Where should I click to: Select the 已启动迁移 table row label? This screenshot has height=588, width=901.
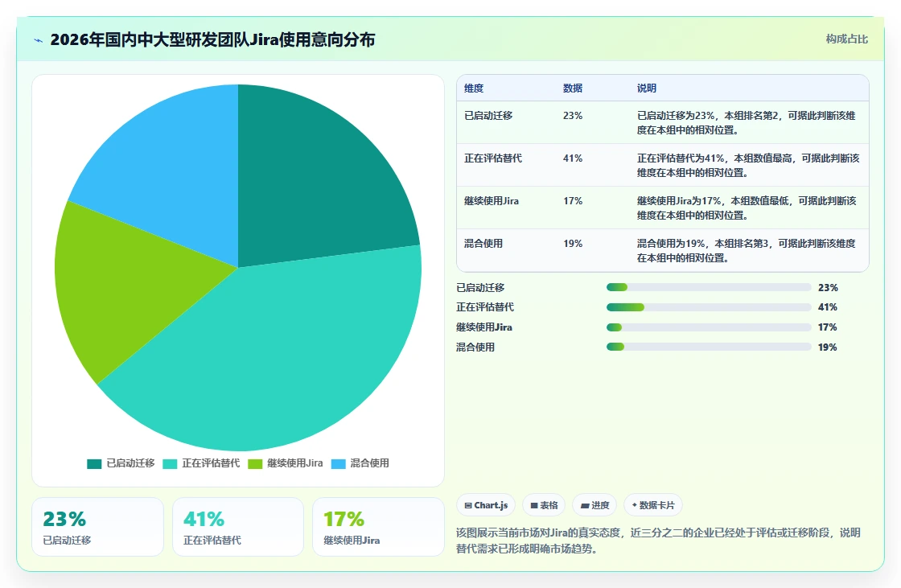coord(488,116)
